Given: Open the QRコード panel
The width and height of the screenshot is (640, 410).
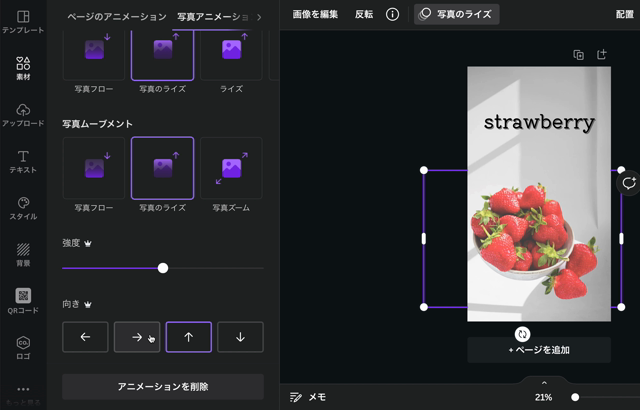Looking at the screenshot, I should 23,301.
